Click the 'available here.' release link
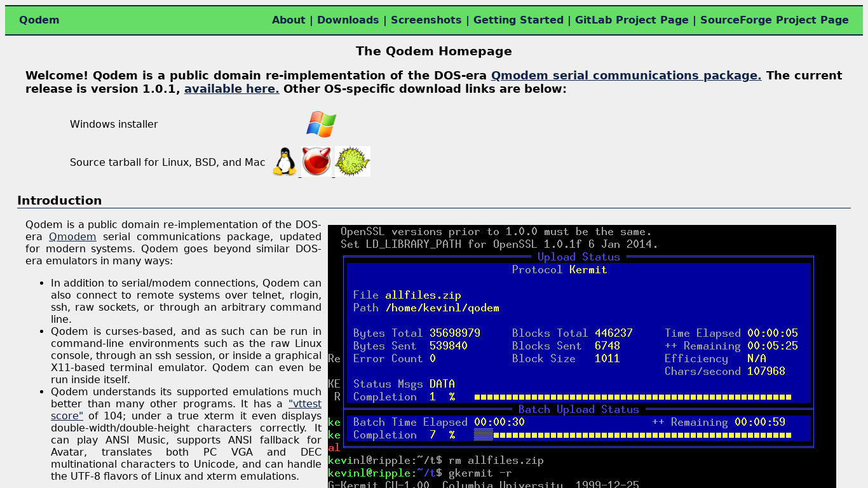Screen dimensions: 868x488 point(231,89)
